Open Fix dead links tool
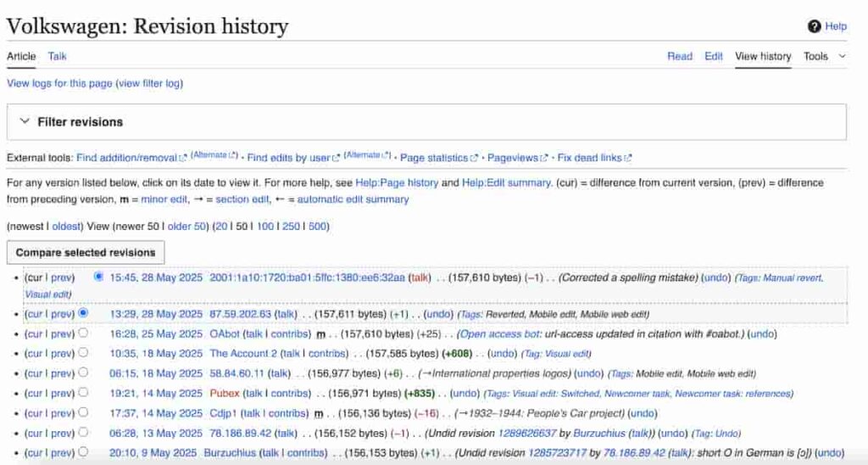 pyautogui.click(x=591, y=158)
